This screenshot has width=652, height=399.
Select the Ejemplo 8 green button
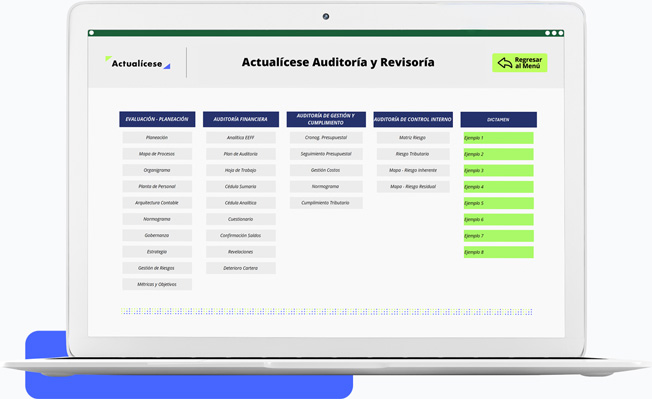point(499,252)
